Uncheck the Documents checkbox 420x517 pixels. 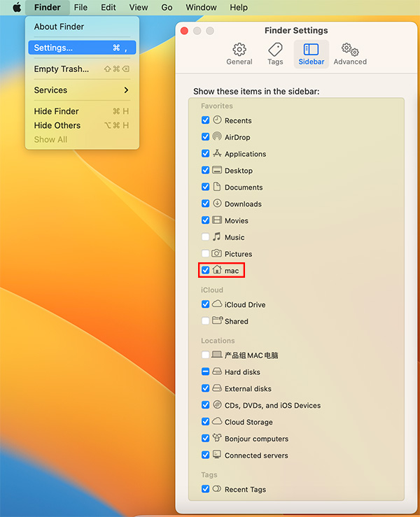pyautogui.click(x=205, y=187)
